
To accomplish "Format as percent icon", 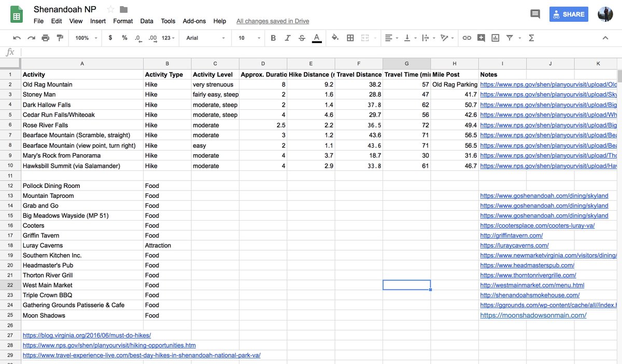I will (x=124, y=38).
